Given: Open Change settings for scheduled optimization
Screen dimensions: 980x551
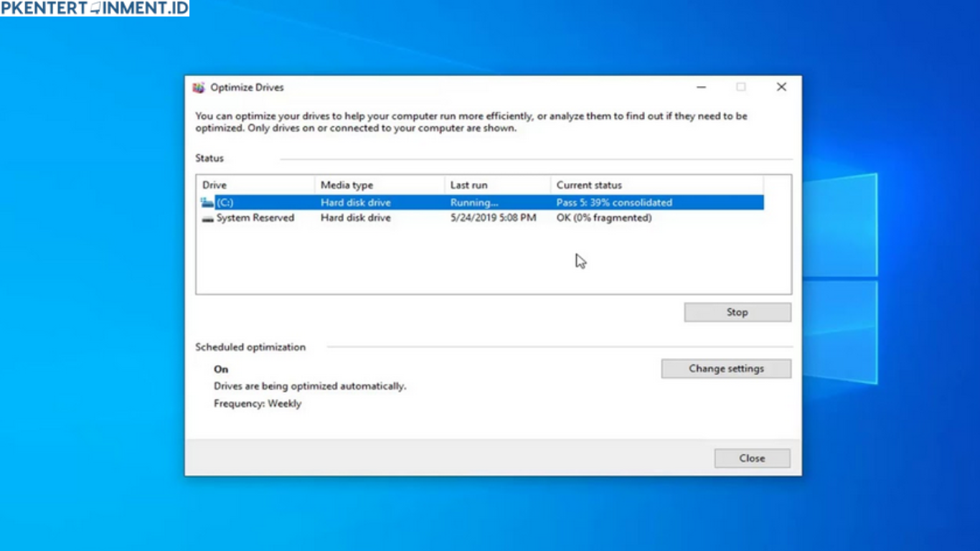Looking at the screenshot, I should pyautogui.click(x=726, y=368).
